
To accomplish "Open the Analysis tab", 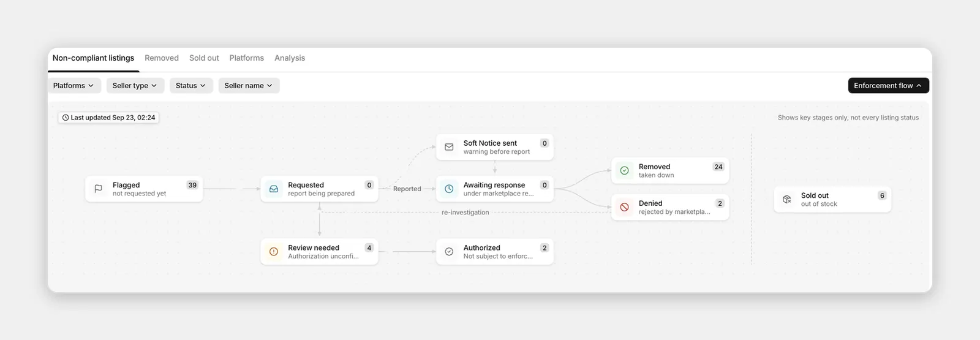I will 290,58.
